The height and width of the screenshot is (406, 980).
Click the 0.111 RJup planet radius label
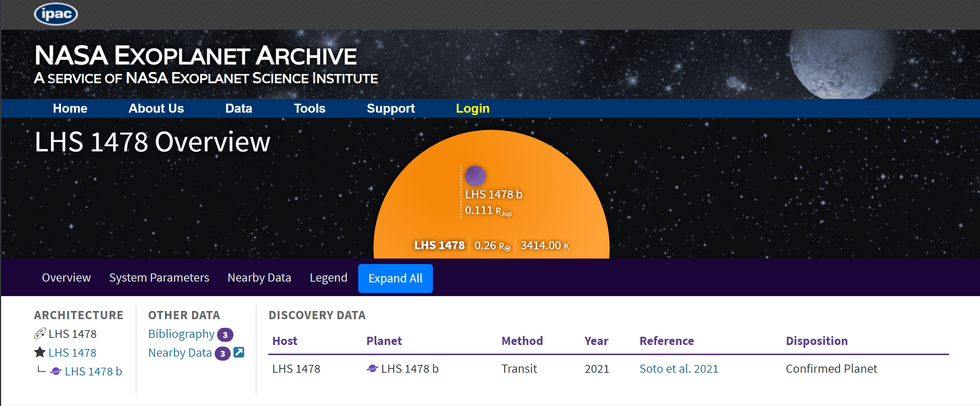488,211
